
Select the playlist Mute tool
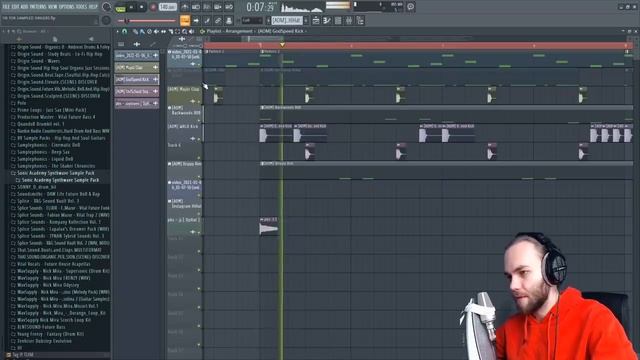(156, 31)
